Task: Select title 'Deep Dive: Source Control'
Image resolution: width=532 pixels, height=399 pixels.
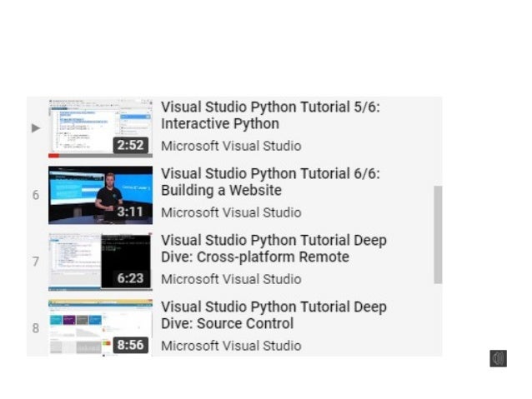Action: 274,315
